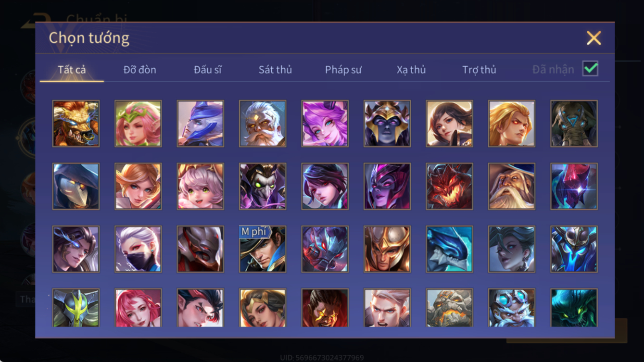Toggle the Đã nhận checkbox
Viewport: 644px width, 362px height.
point(590,69)
